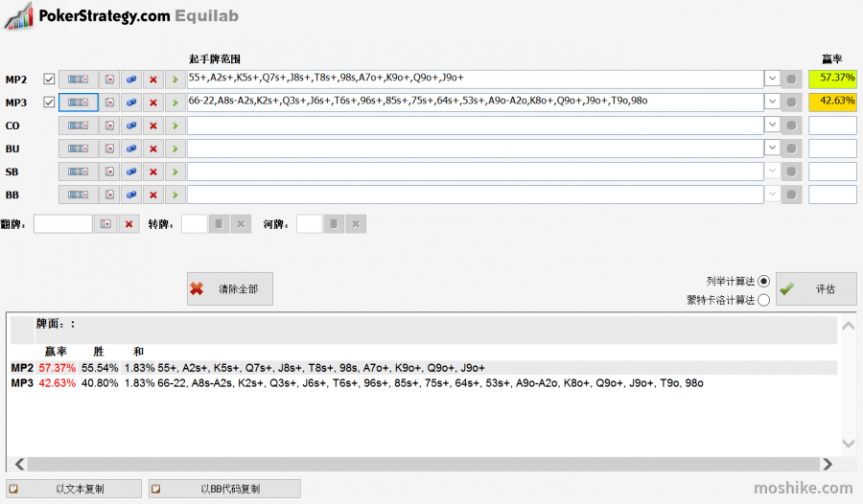Expand CO range dropdown arrow
This screenshot has width=863, height=504.
click(x=772, y=125)
